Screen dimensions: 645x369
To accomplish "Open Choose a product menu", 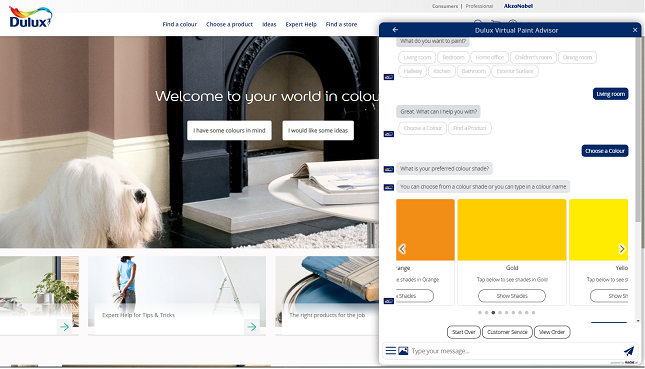I will [229, 24].
